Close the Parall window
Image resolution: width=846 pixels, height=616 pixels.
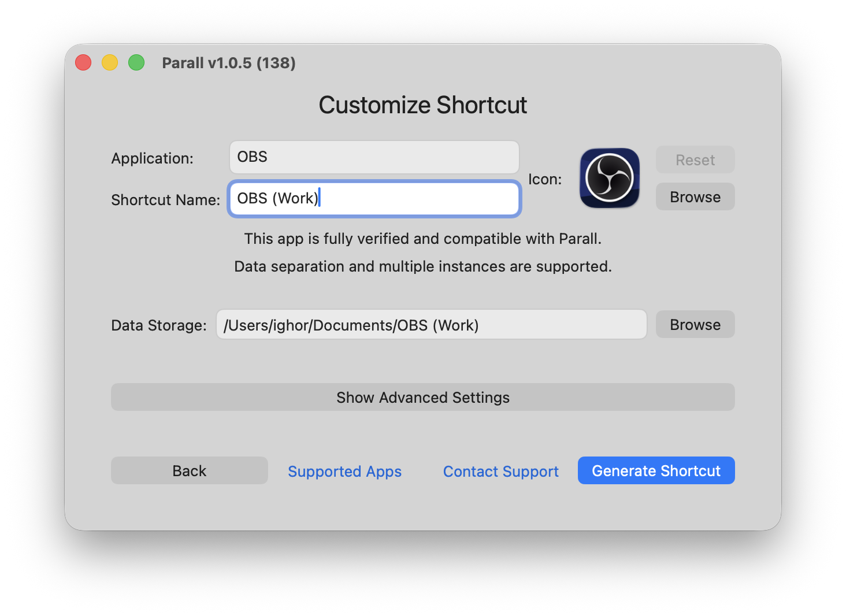point(83,62)
